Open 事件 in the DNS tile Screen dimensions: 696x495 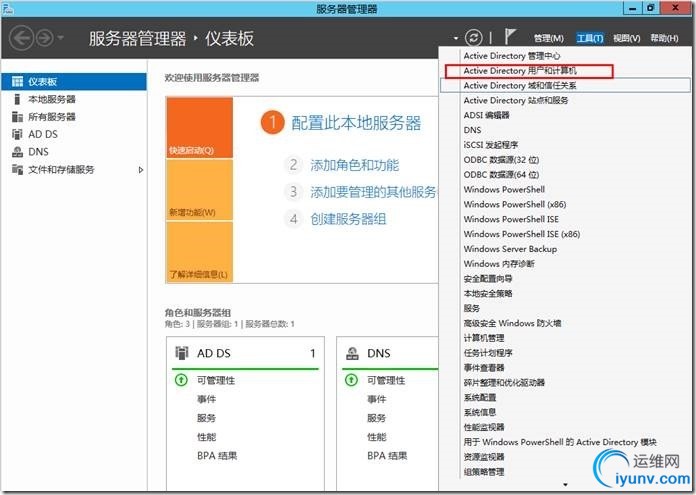(376, 399)
